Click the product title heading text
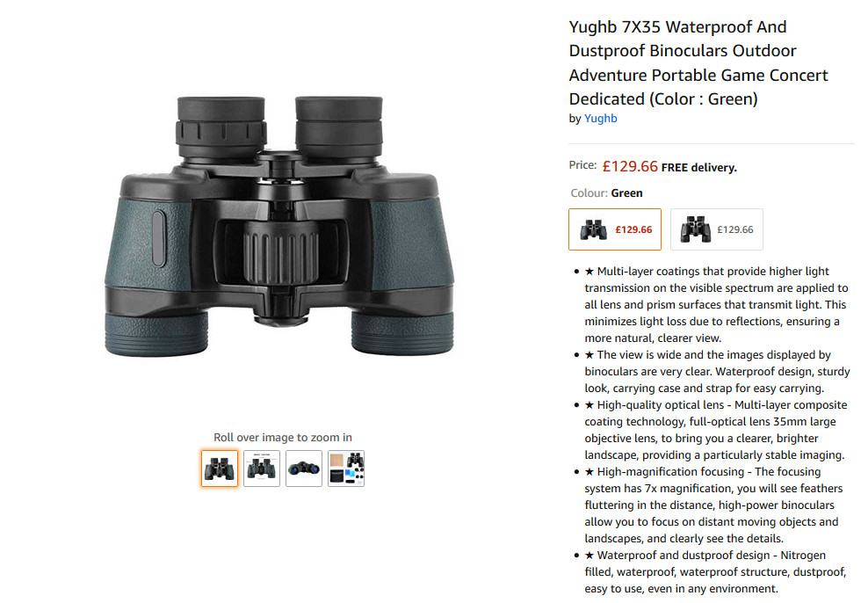The width and height of the screenshot is (868, 603). click(x=698, y=62)
